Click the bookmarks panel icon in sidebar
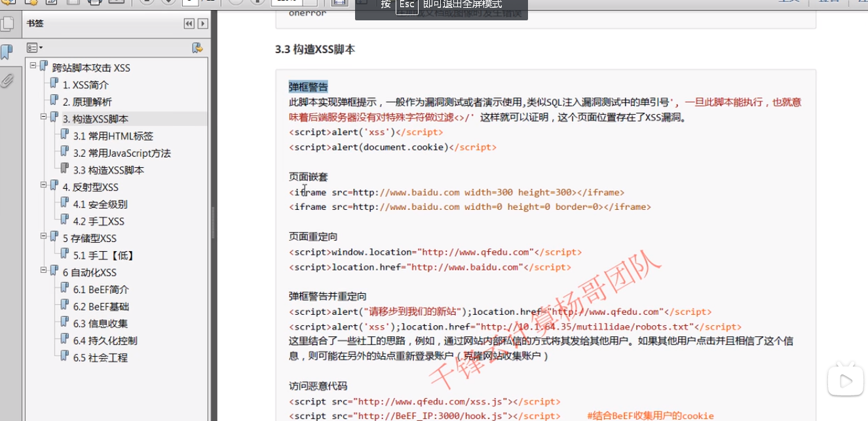Image resolution: width=868 pixels, height=421 pixels. tap(7, 52)
